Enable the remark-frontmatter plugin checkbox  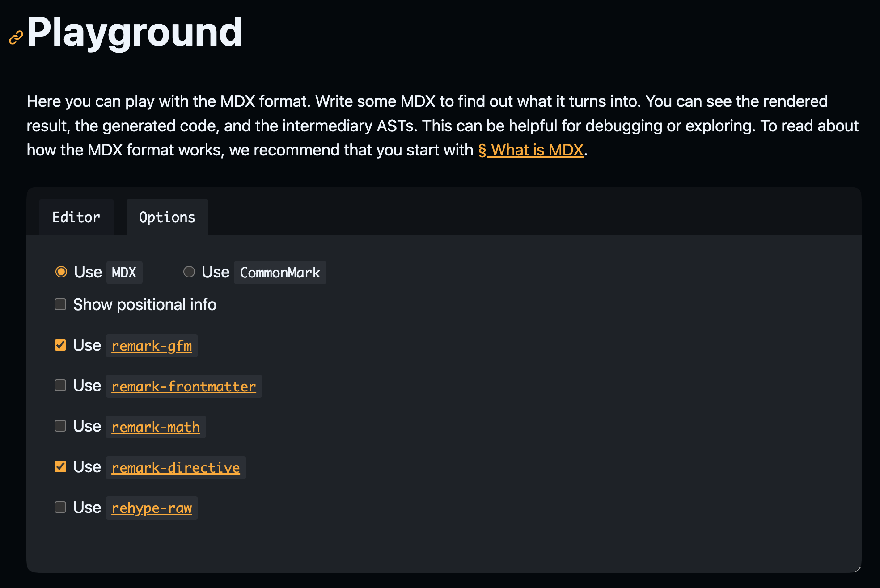(60, 385)
